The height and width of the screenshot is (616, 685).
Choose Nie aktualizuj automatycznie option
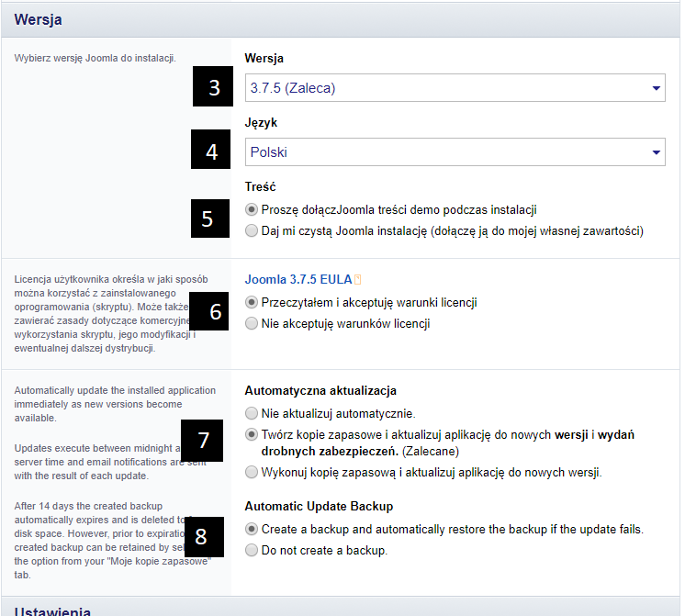(x=252, y=413)
